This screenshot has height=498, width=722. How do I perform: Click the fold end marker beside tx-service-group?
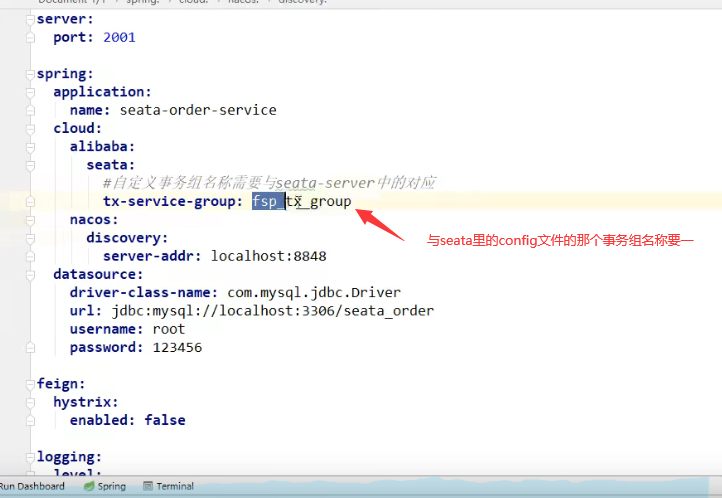pyautogui.click(x=30, y=202)
